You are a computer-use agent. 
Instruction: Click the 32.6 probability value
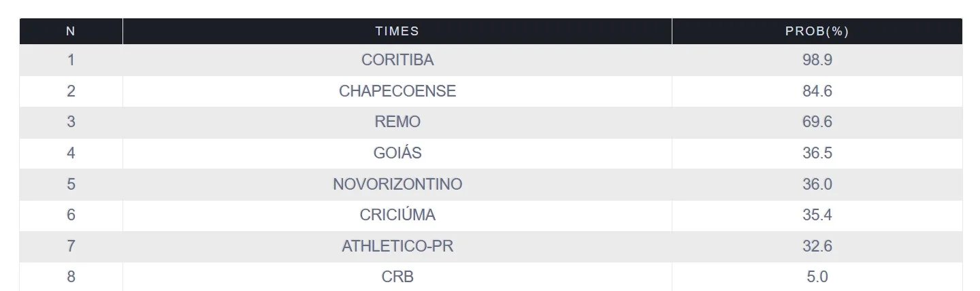point(817,246)
